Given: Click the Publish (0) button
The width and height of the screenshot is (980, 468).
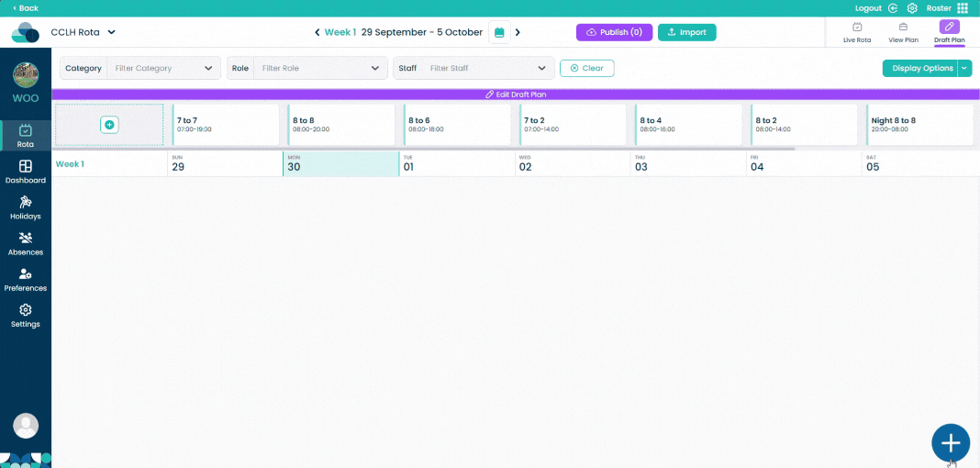Looking at the screenshot, I should 614,32.
